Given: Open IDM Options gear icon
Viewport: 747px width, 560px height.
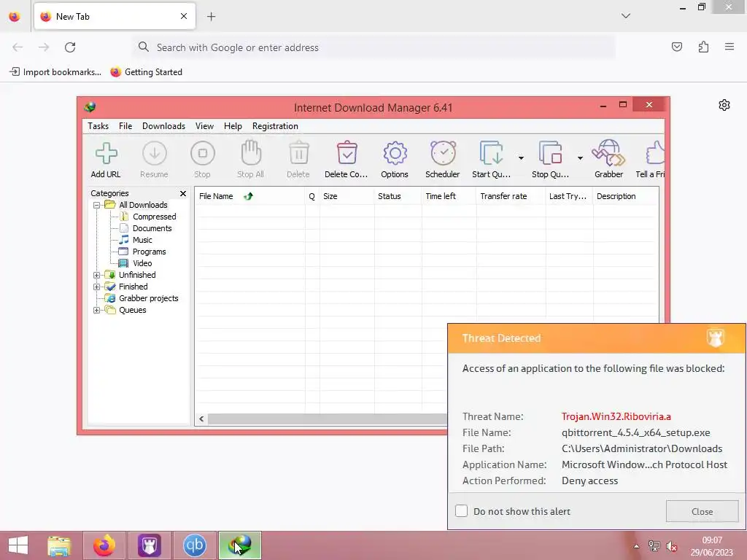Looking at the screenshot, I should click(395, 153).
